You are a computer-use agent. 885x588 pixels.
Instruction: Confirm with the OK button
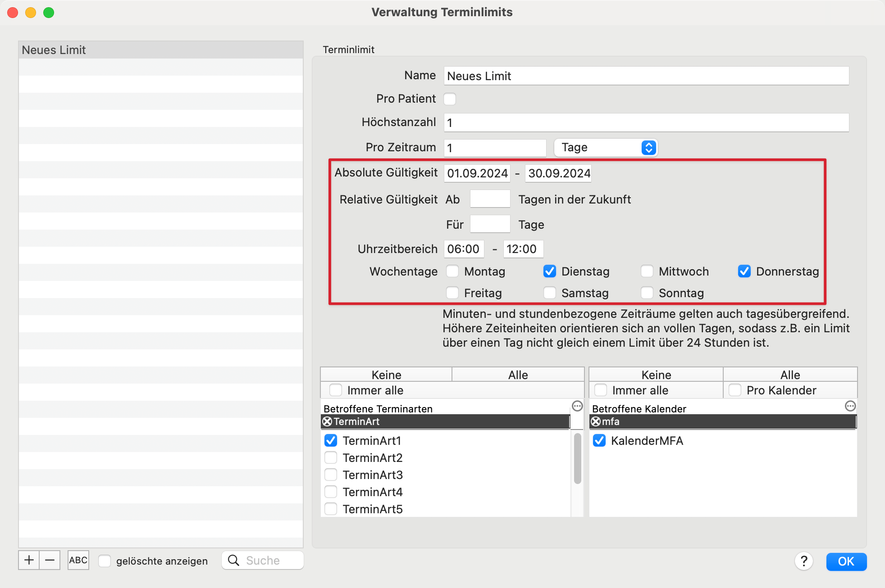(x=846, y=561)
